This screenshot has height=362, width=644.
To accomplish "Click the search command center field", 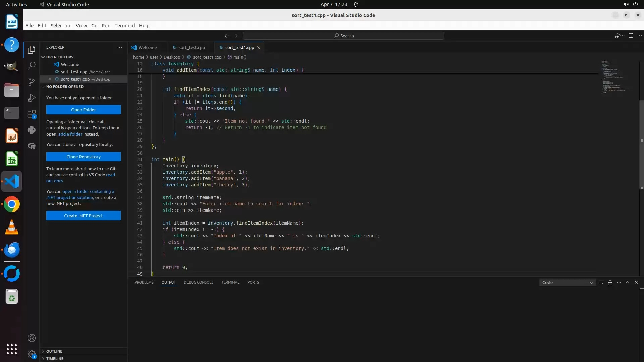I will (343, 36).
